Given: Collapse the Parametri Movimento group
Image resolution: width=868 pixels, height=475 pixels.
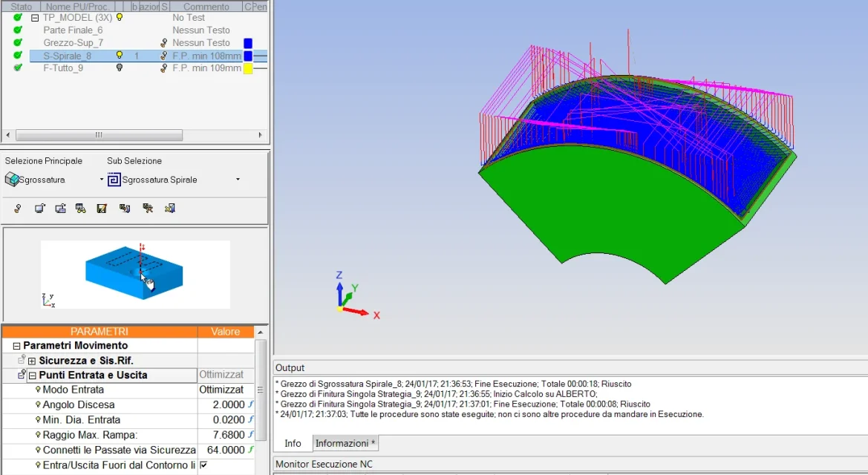Looking at the screenshot, I should [16, 346].
